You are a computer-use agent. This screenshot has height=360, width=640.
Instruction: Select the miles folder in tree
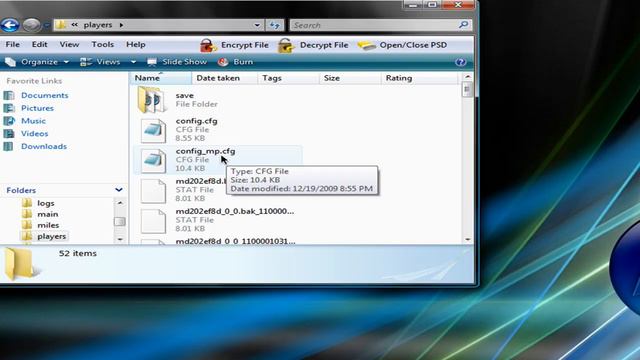(x=48, y=225)
